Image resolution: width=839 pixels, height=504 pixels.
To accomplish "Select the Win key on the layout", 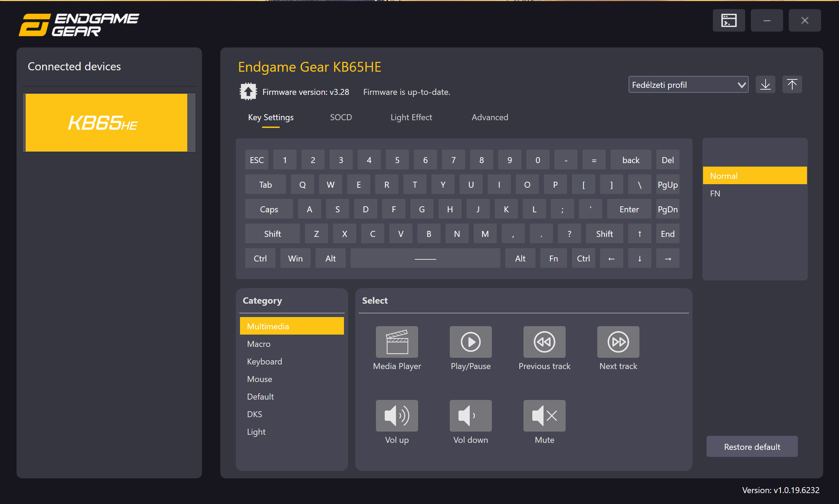I will pyautogui.click(x=295, y=258).
